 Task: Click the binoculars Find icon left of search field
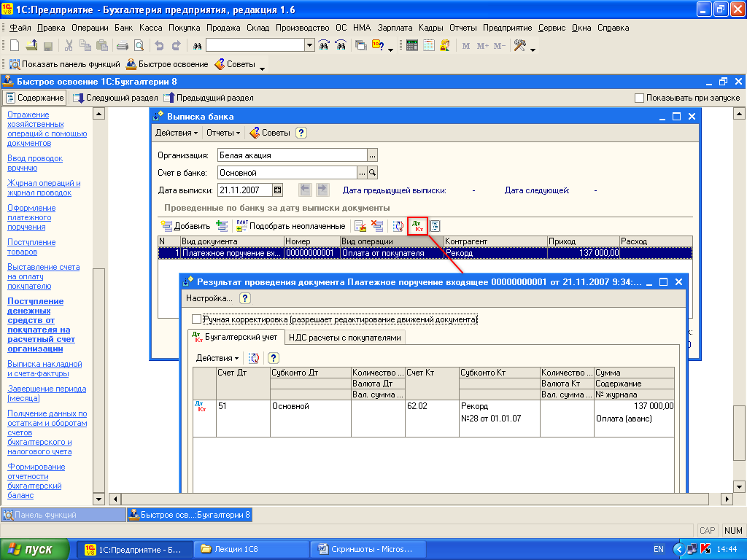[197, 46]
